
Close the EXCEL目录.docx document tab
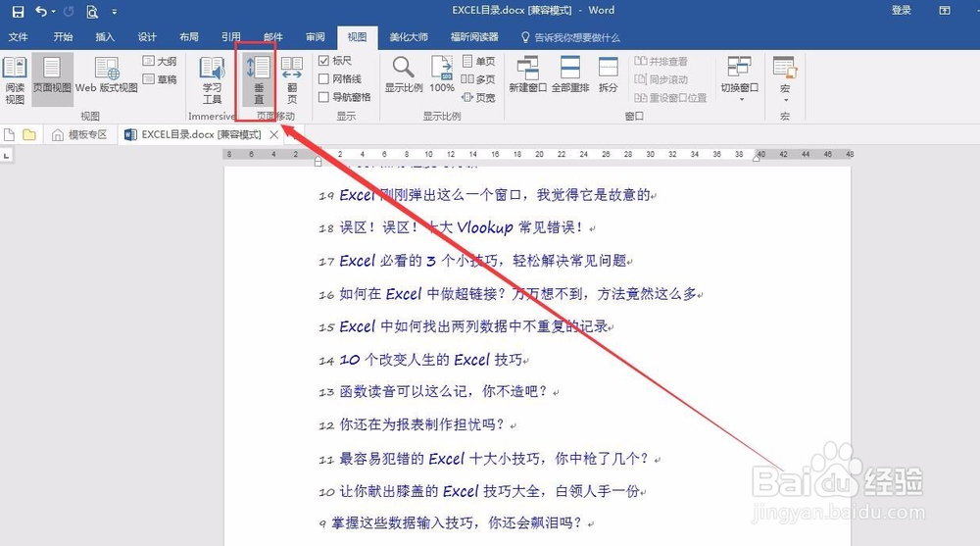(273, 134)
